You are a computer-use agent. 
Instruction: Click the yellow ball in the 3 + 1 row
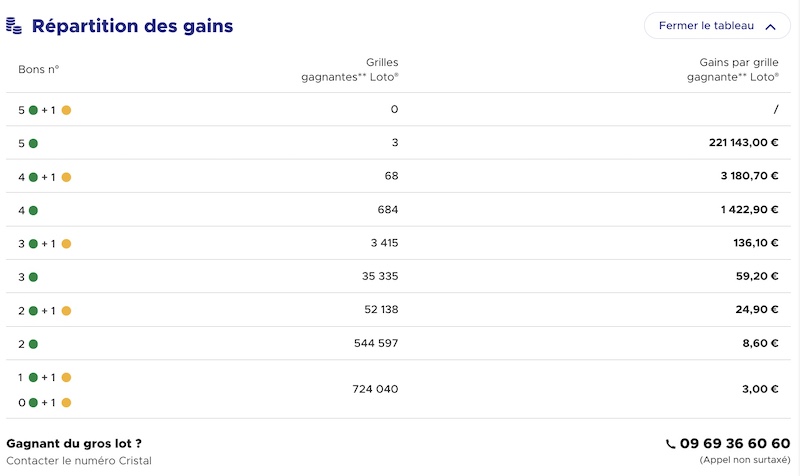[66, 244]
